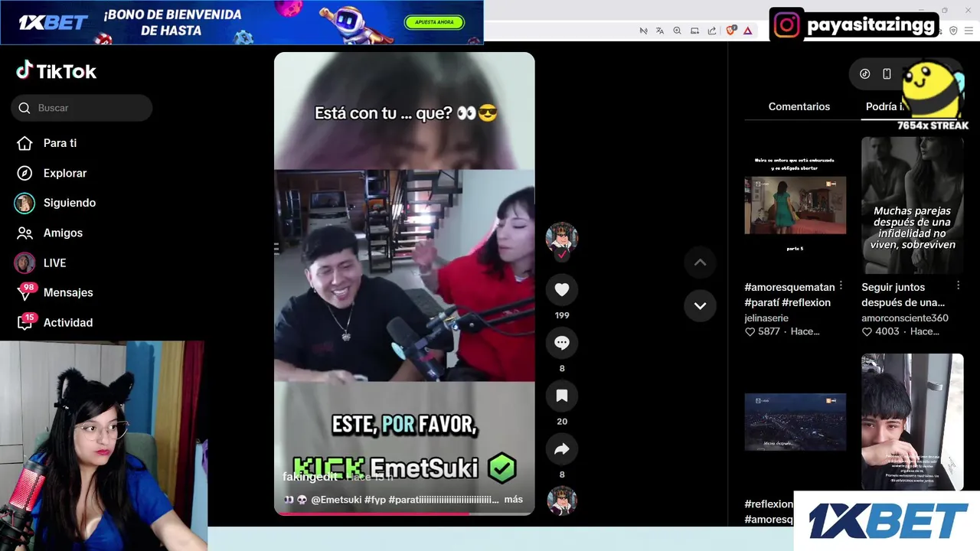The height and width of the screenshot is (551, 980).
Task: Open the LIVE sidebar icon
Action: [x=24, y=262]
